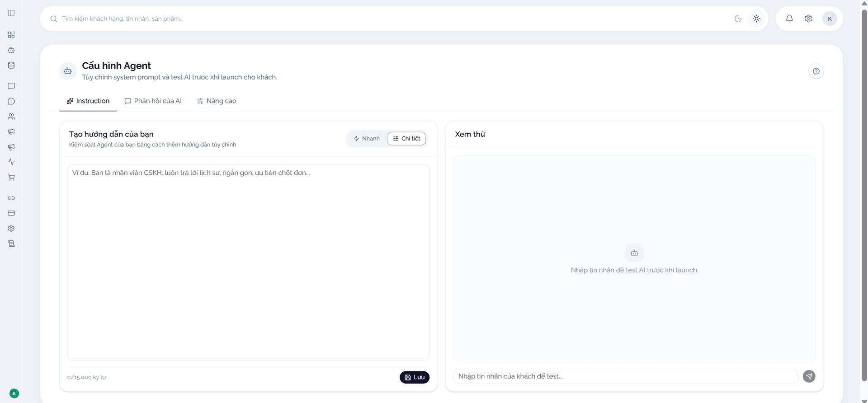Screen dimensions: 868x403
Task: Open the credit card icon in sidebar
Action: click(x=11, y=213)
